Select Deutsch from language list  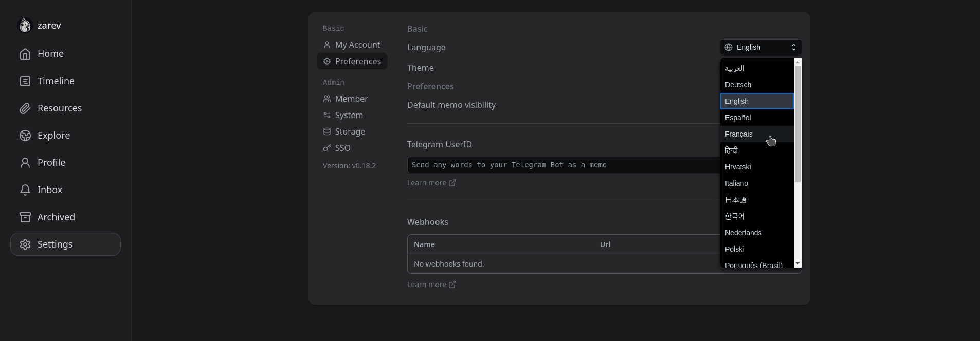point(757,85)
